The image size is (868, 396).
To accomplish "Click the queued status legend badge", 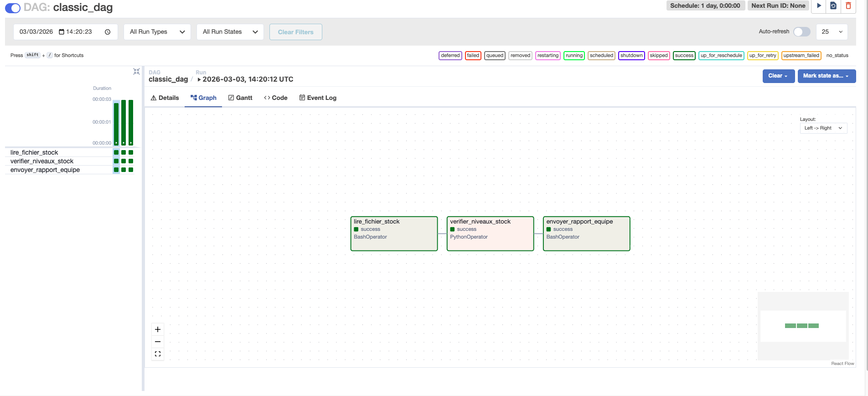I will point(495,56).
